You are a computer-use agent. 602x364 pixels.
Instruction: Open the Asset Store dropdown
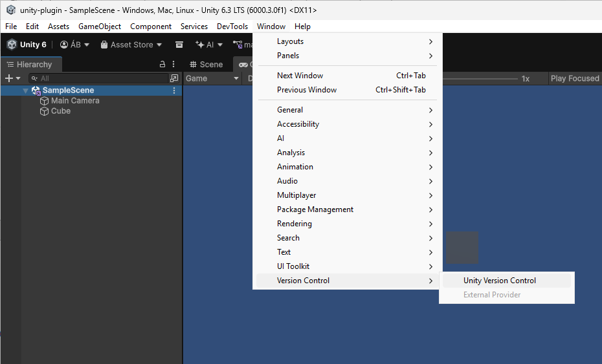pyautogui.click(x=131, y=45)
